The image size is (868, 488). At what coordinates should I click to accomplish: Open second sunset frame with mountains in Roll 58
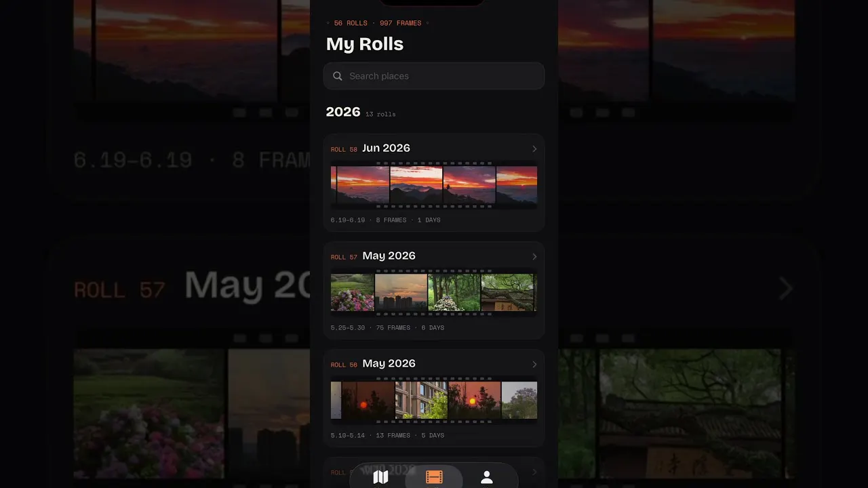(x=416, y=185)
